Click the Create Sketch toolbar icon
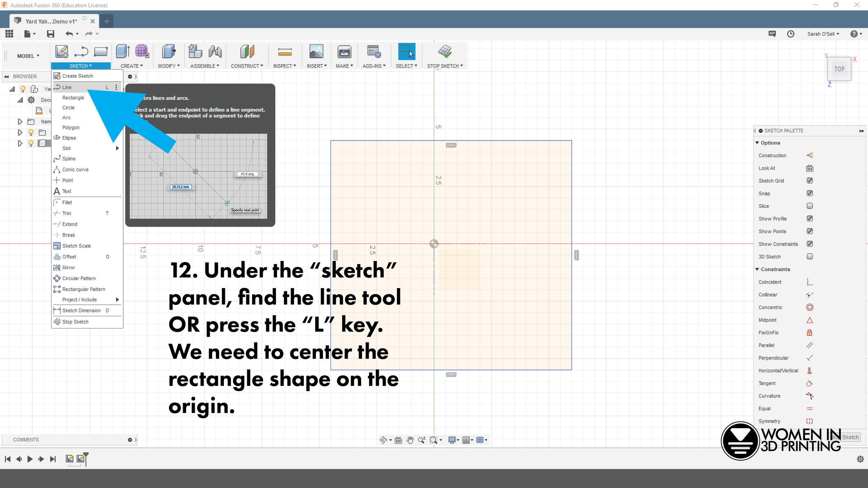This screenshot has width=868, height=488. tap(62, 51)
